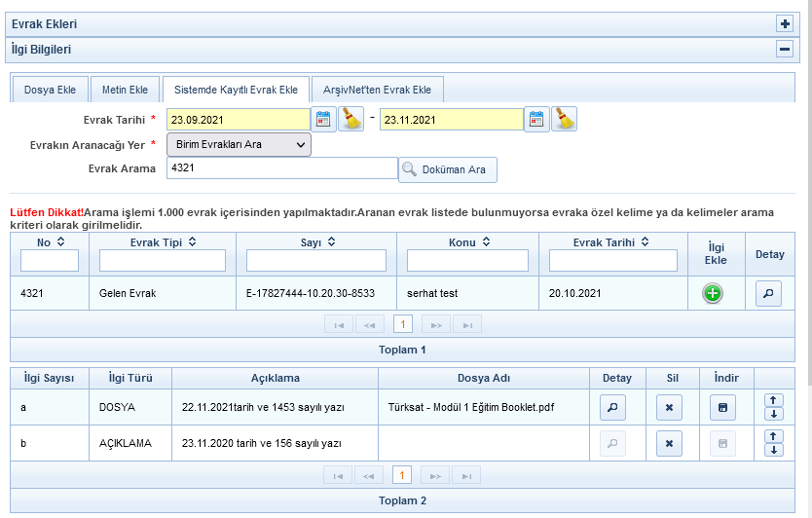Click the Konu column filter box
812x518 pixels.
(467, 261)
